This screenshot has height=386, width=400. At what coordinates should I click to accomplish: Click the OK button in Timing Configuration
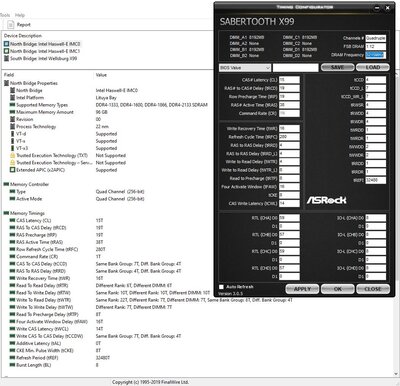tap(338, 289)
